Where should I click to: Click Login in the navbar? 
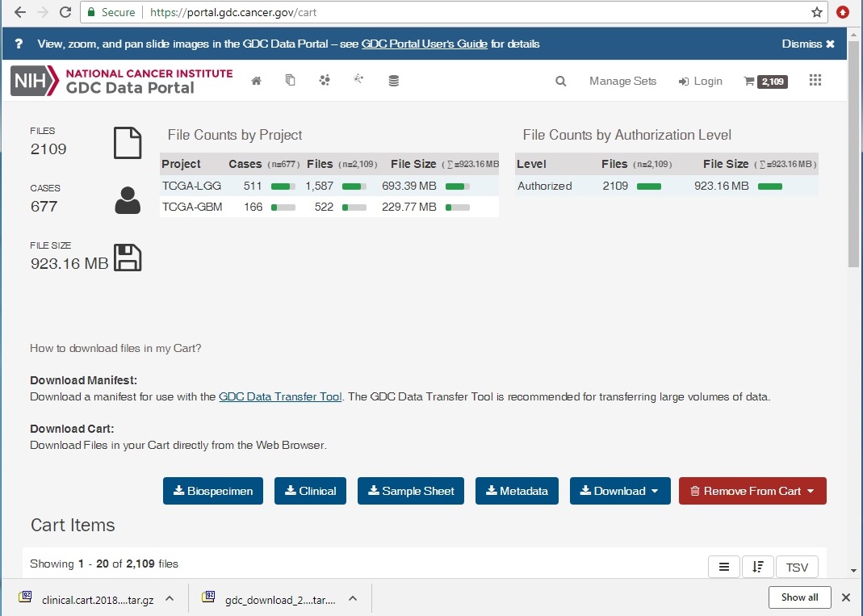pyautogui.click(x=700, y=82)
